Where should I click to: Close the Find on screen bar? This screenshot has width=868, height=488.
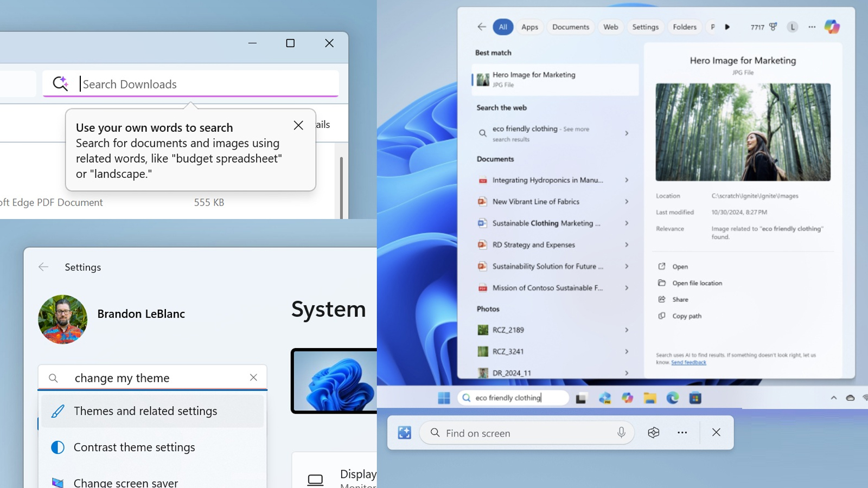click(x=716, y=433)
